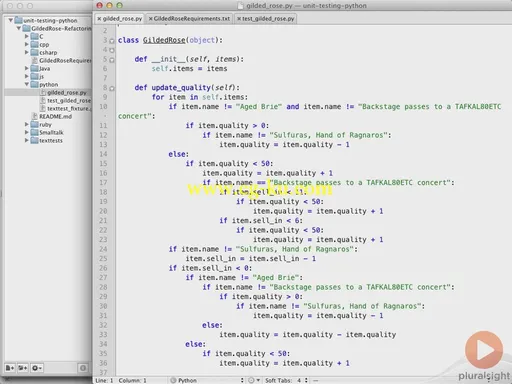Expand the js folder

point(27,76)
